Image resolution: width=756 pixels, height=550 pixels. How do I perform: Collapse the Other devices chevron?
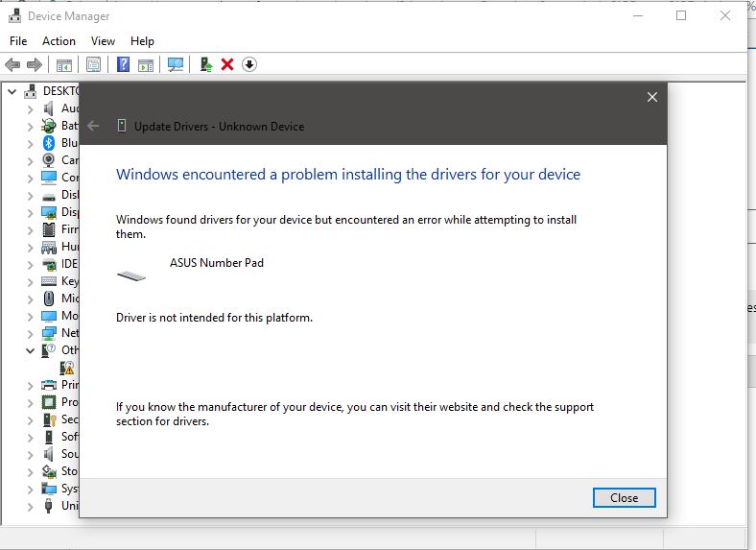(31, 350)
